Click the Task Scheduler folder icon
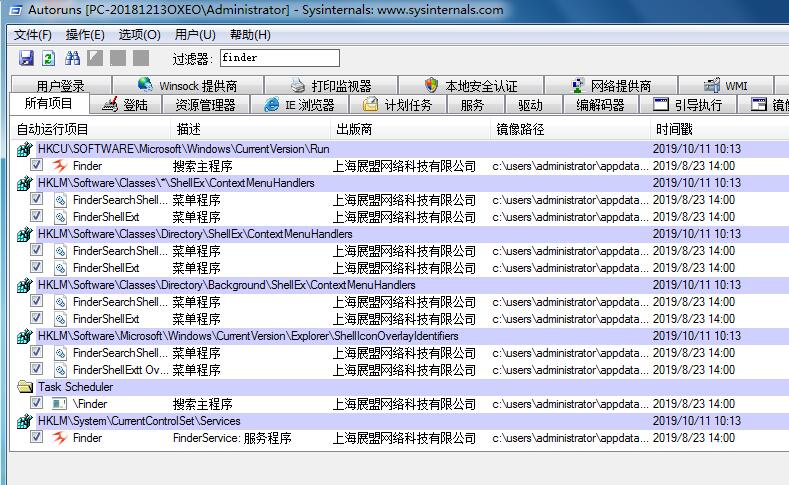 (x=25, y=387)
